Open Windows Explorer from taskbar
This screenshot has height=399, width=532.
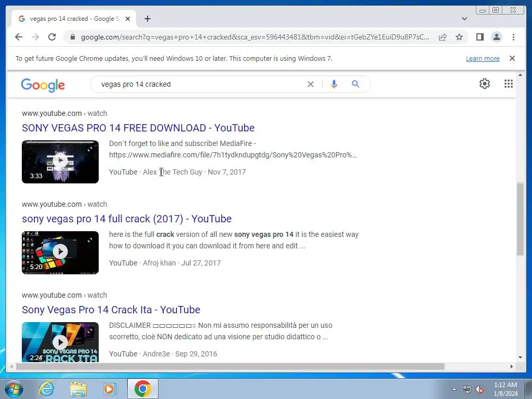click(78, 389)
